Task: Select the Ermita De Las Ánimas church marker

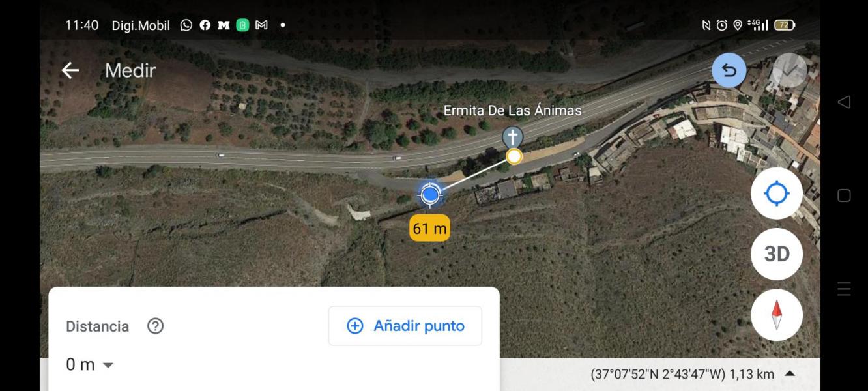Action: coord(513,137)
